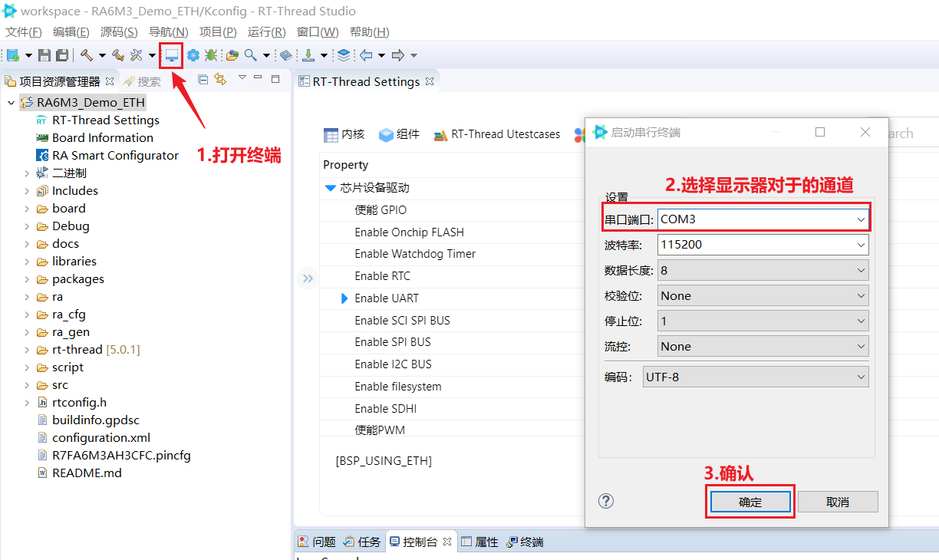This screenshot has height=560, width=939.
Task: Open the 窗口(W) menu
Action: 318,32
